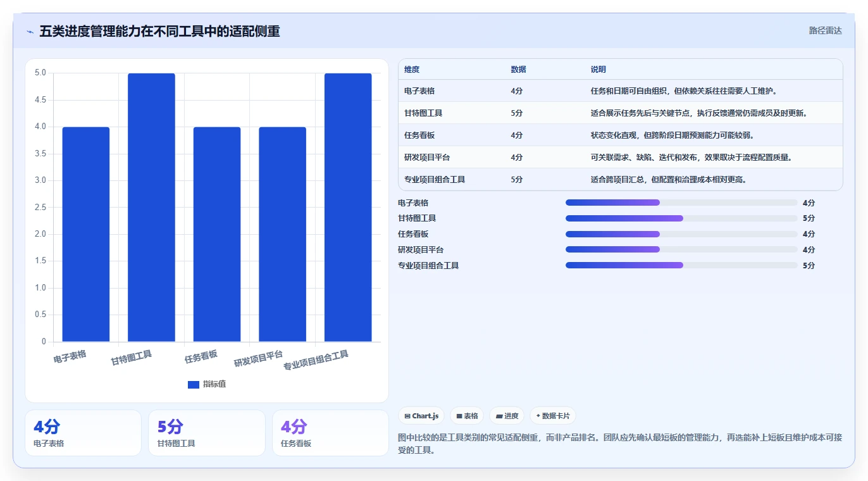Click the description starting 状态变化直观

click(672, 135)
